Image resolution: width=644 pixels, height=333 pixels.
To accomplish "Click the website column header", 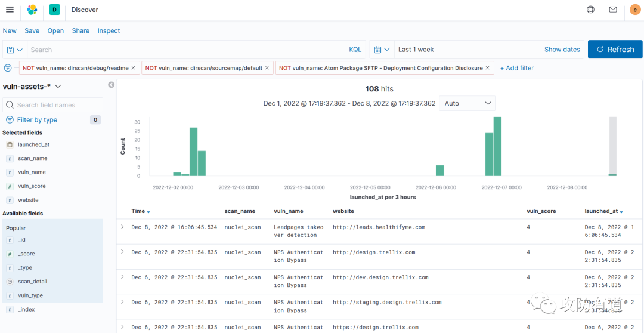I will pyautogui.click(x=343, y=211).
